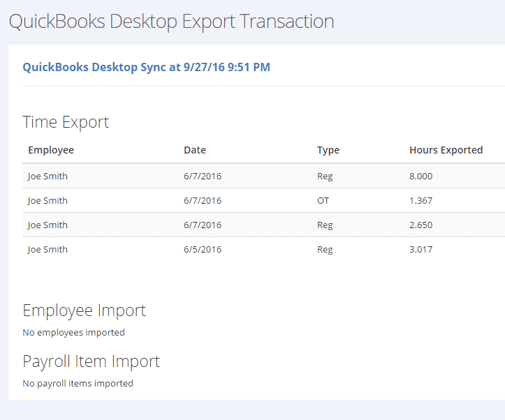
Task: Select Joe Smith in the OT row
Action: pos(47,201)
